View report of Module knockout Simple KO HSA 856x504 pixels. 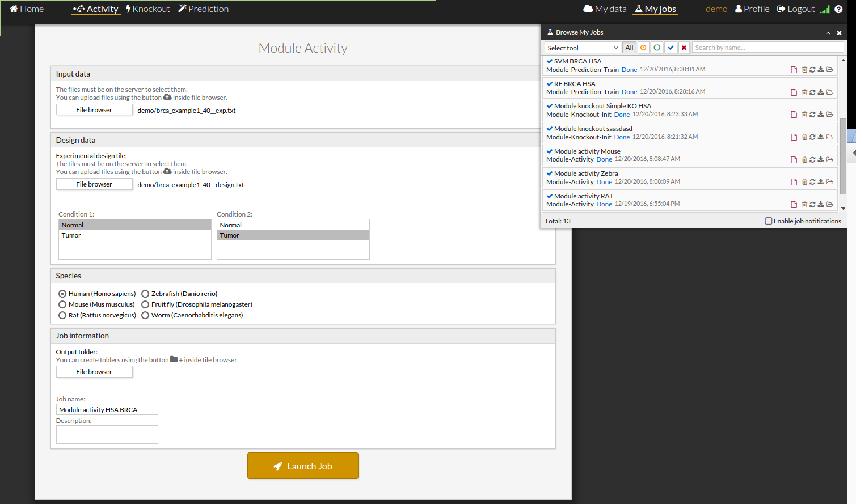pyautogui.click(x=794, y=115)
